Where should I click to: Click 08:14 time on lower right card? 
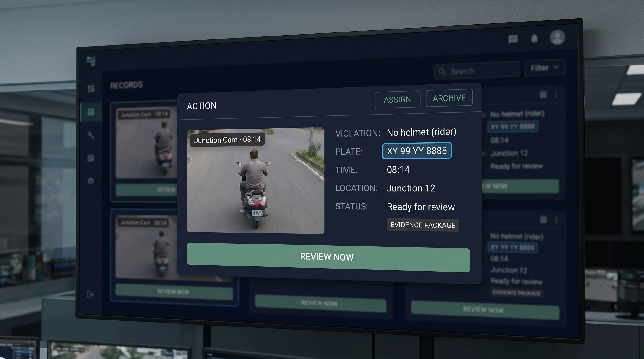click(499, 258)
